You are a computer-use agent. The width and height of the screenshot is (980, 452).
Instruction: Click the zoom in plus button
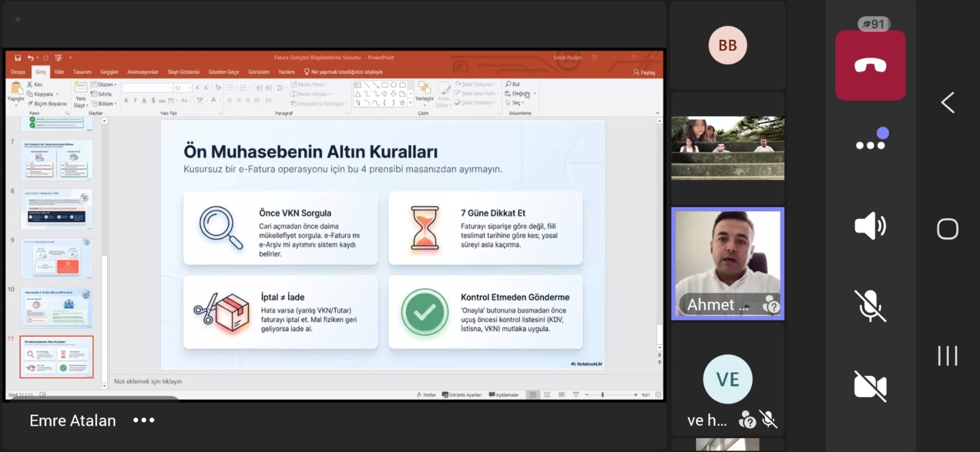[x=635, y=395]
